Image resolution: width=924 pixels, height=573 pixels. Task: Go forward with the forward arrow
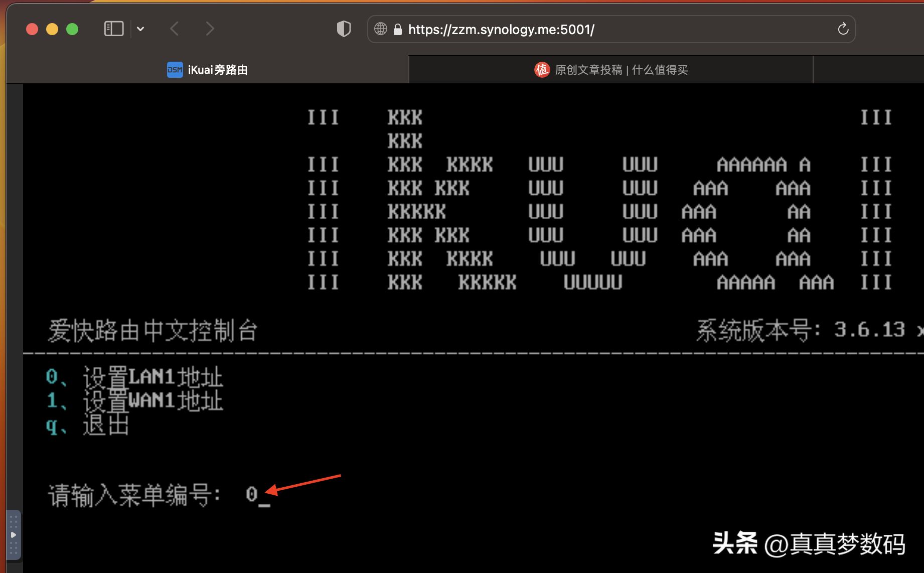[210, 29]
